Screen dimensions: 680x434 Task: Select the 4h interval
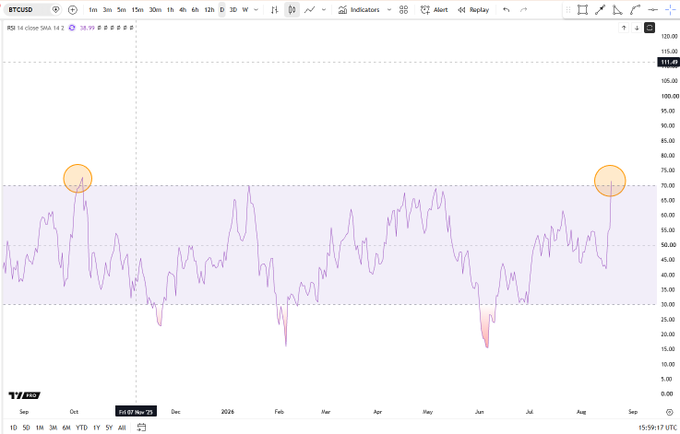pos(183,10)
